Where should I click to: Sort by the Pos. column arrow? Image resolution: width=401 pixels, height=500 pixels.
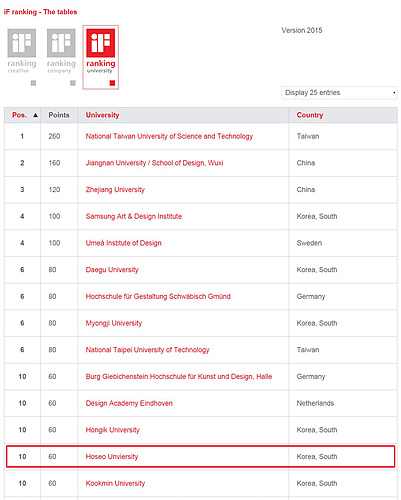(35, 115)
